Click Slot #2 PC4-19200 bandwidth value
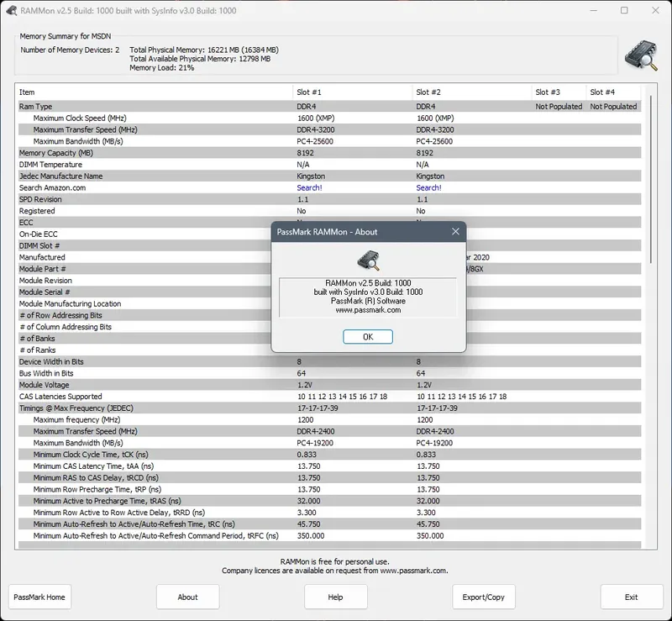 [x=434, y=443]
